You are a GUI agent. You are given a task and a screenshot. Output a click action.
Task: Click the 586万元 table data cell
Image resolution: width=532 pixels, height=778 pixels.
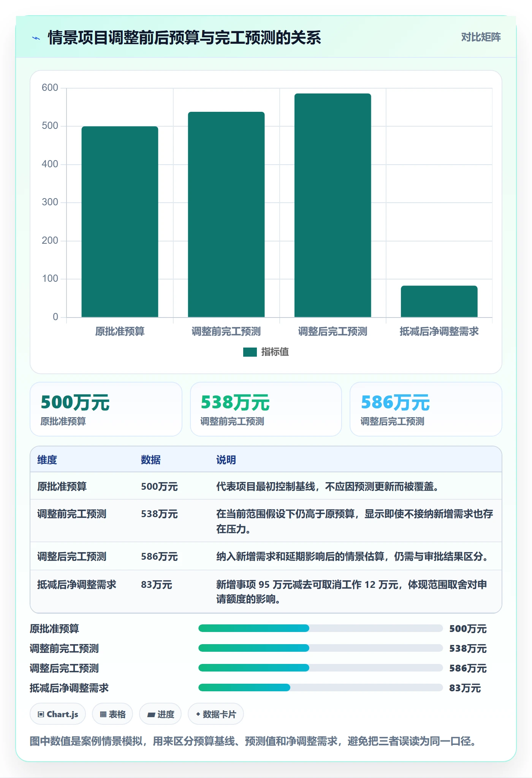(159, 556)
